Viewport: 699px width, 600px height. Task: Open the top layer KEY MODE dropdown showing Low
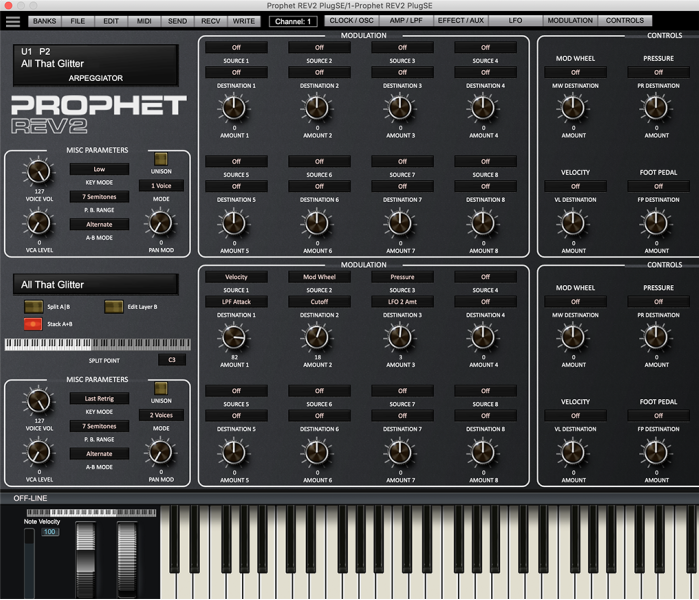[99, 169]
